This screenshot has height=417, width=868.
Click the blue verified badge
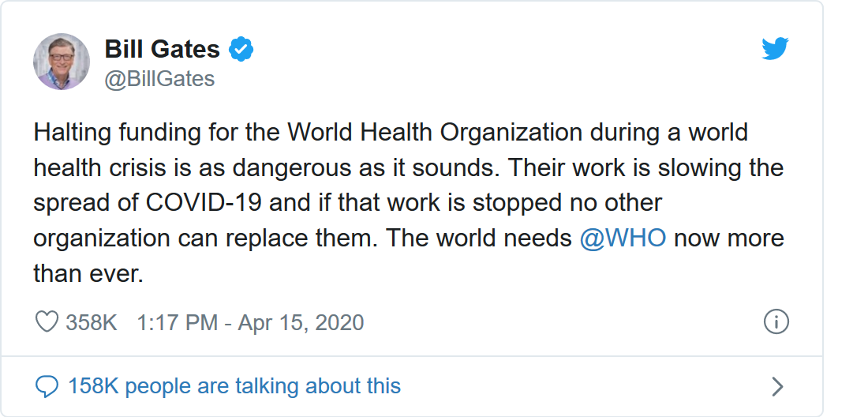point(241,50)
